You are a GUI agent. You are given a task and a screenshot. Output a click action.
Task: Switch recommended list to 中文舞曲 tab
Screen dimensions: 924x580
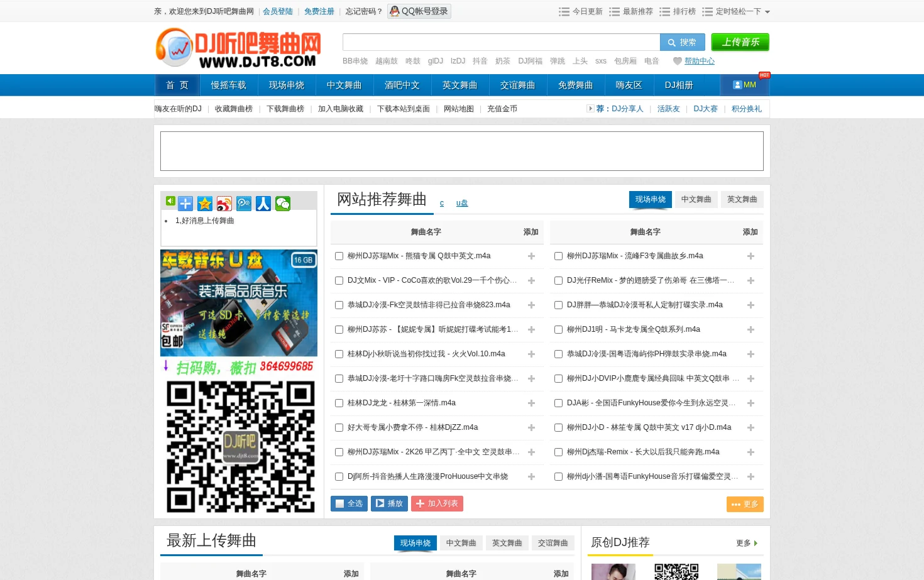click(x=696, y=200)
